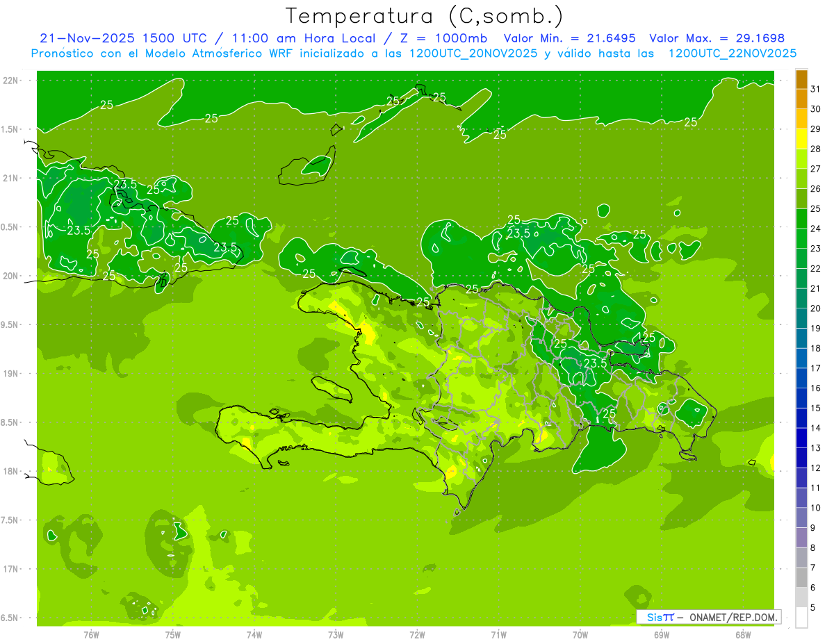Click the 'Temperatura (C,somb.)' title
Image resolution: width=834 pixels, height=644 pixels.
pyautogui.click(x=424, y=16)
